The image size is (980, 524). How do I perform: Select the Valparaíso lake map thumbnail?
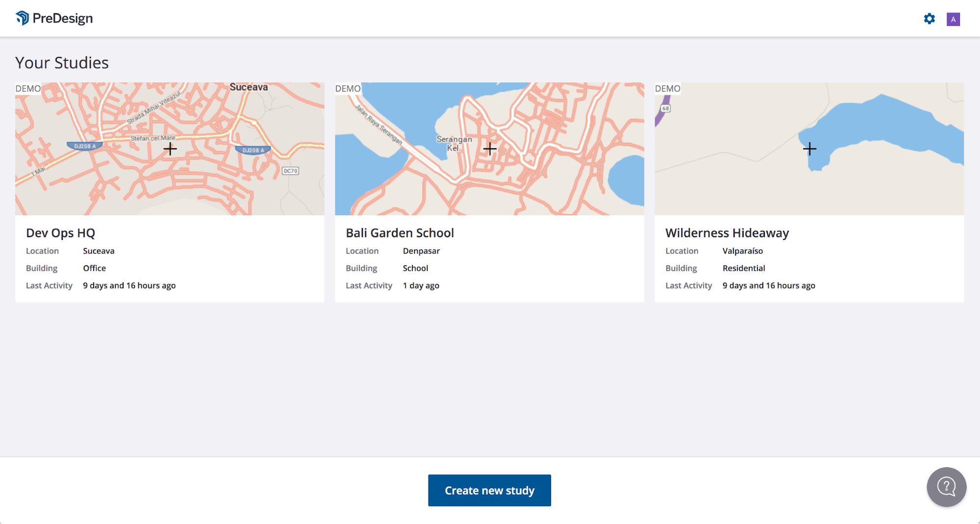pyautogui.click(x=809, y=149)
